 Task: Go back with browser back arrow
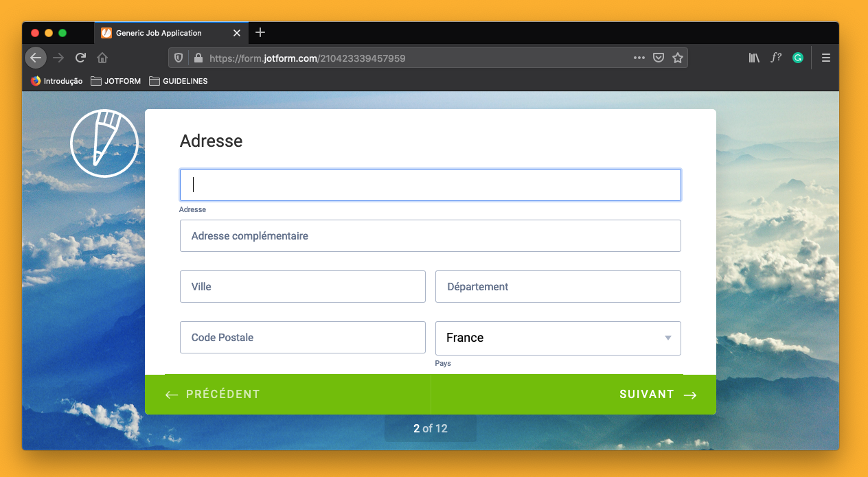pyautogui.click(x=36, y=58)
